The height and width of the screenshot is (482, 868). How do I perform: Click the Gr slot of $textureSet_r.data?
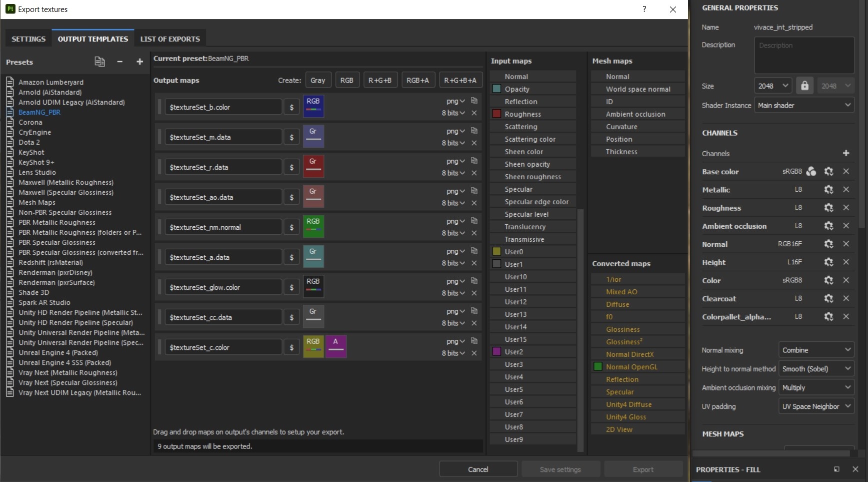[313, 167]
